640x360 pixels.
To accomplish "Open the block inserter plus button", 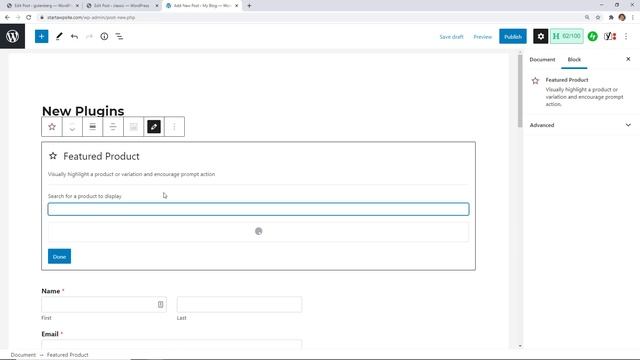I will [x=41, y=36].
